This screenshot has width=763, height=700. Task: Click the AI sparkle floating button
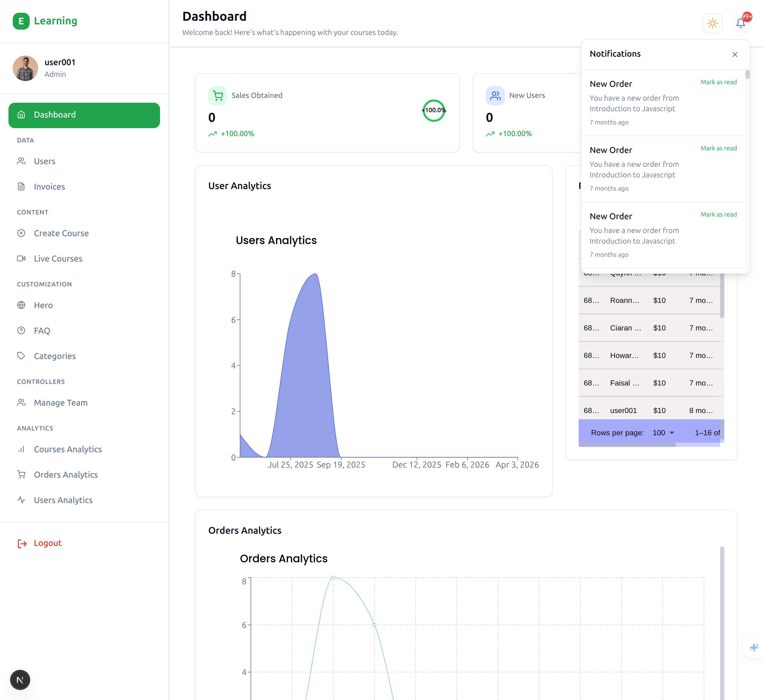point(753,647)
